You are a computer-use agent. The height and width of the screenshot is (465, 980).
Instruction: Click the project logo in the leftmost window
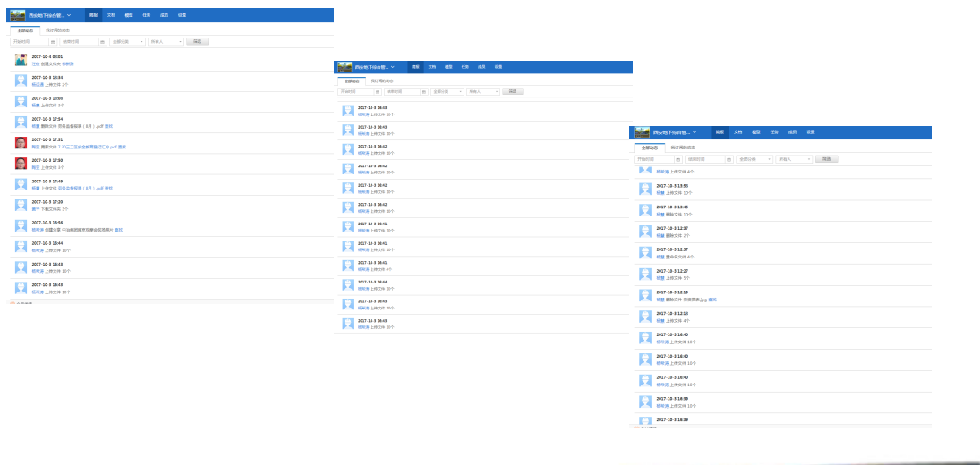click(17, 15)
